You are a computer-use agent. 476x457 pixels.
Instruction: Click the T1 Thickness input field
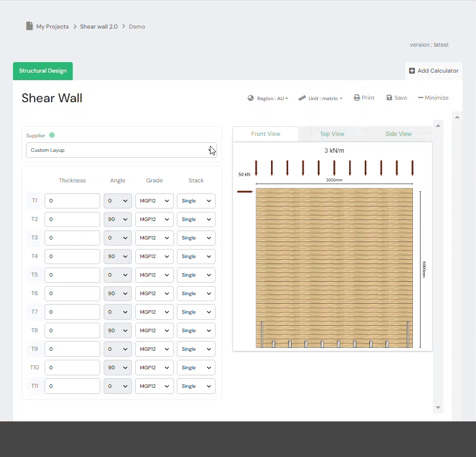72,201
